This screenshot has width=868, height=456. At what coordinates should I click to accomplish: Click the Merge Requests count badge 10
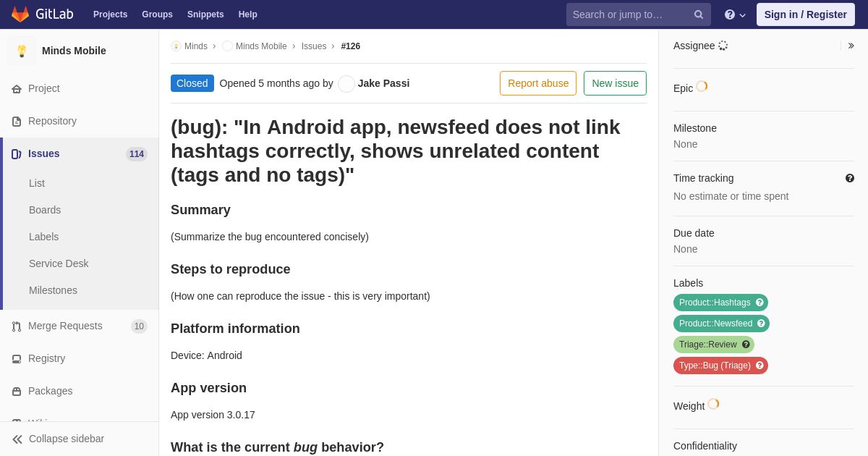pos(139,326)
